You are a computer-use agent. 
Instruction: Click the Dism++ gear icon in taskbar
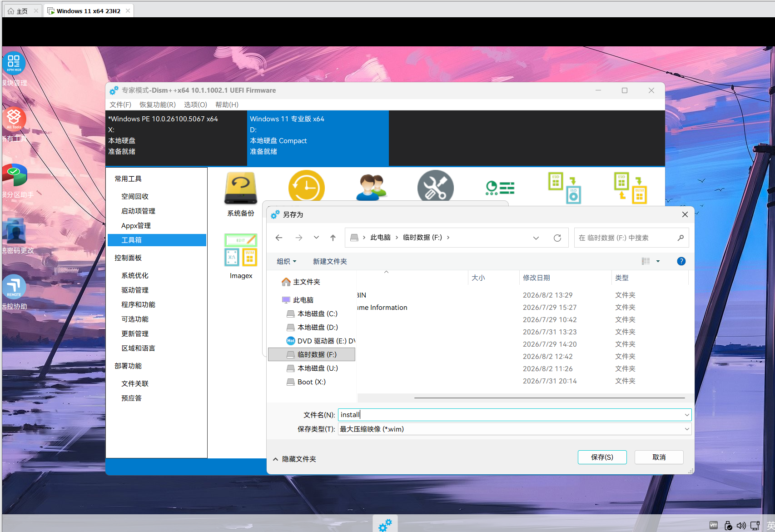click(385, 525)
